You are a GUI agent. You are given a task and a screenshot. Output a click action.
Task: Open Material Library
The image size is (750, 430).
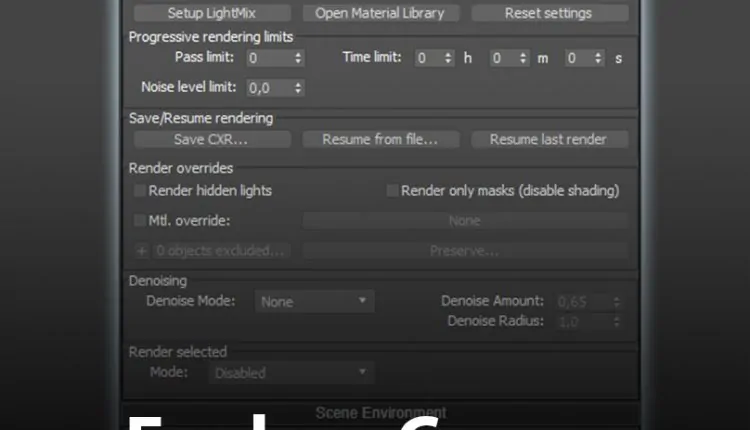pyautogui.click(x=381, y=13)
